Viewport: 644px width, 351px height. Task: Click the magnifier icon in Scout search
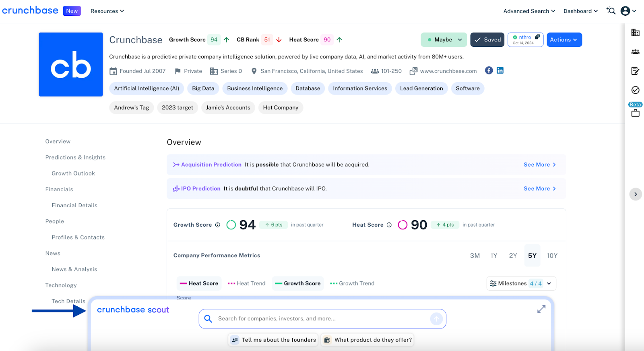[x=208, y=319]
